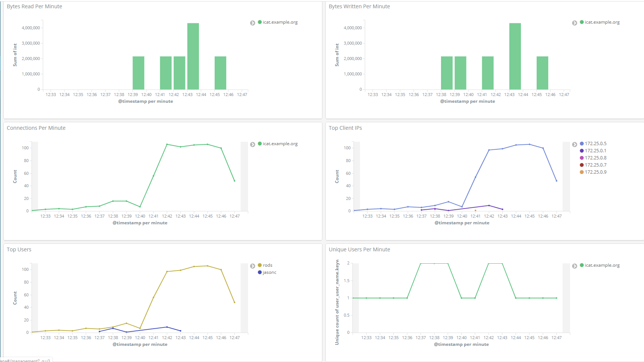Click jasonc legend color dot
This screenshot has height=362, width=644.
click(260, 272)
